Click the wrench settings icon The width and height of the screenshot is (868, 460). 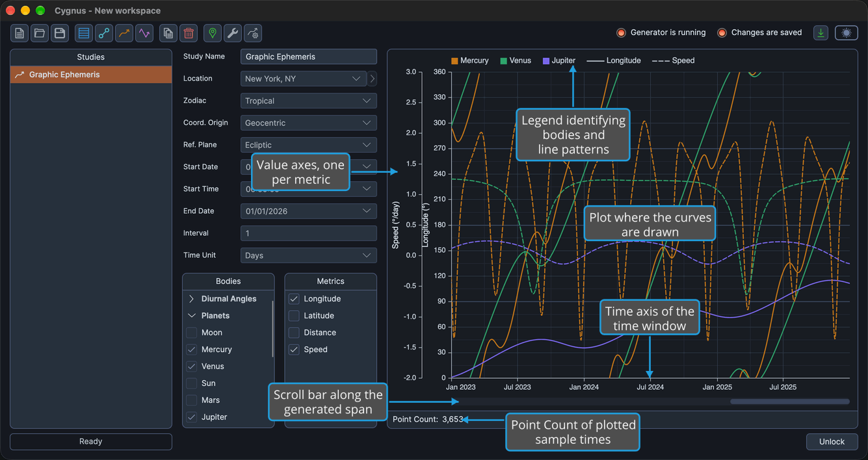[x=232, y=33]
